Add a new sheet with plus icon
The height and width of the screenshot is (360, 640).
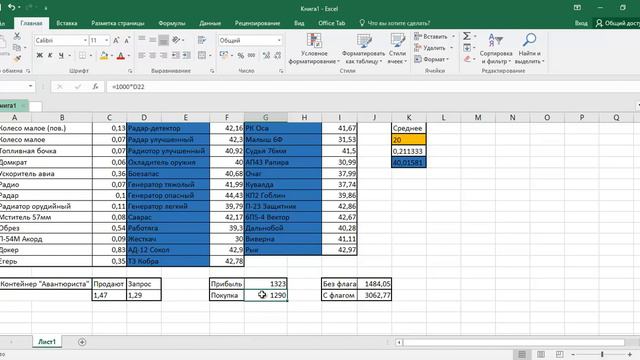[x=82, y=342]
